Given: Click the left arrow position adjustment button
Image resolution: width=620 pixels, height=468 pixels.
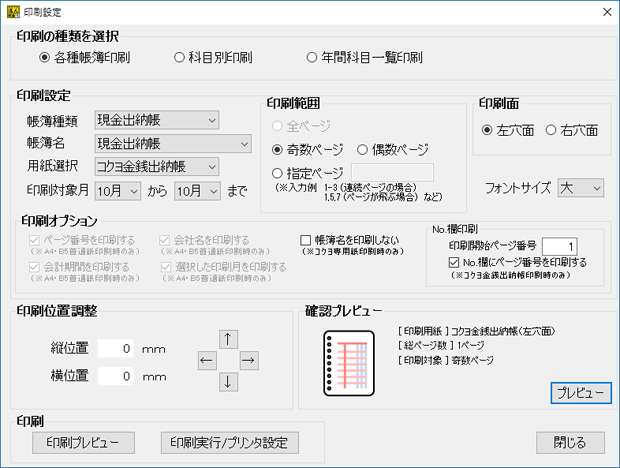Looking at the screenshot, I should coord(206,360).
